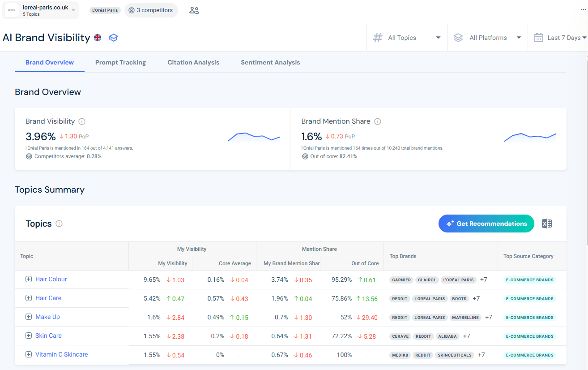Image resolution: width=588 pixels, height=370 pixels.
Task: Switch to the Citation Analysis tab
Action: 193,62
